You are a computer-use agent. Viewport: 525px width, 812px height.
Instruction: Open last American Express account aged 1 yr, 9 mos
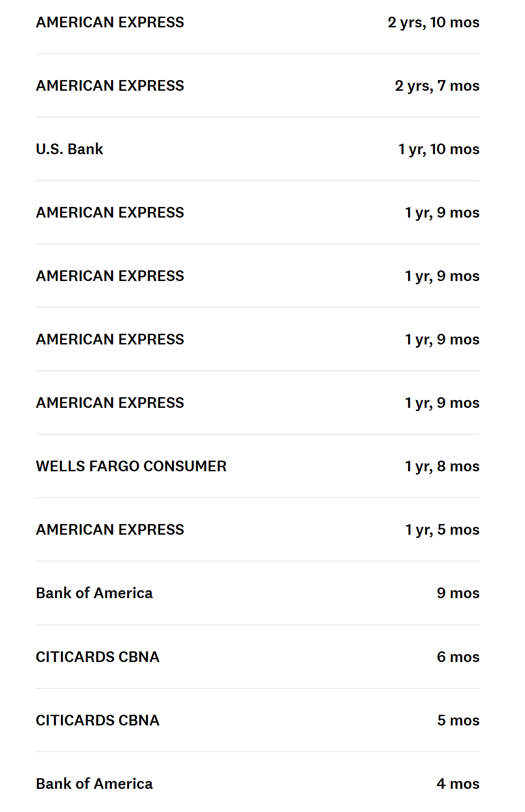(110, 403)
